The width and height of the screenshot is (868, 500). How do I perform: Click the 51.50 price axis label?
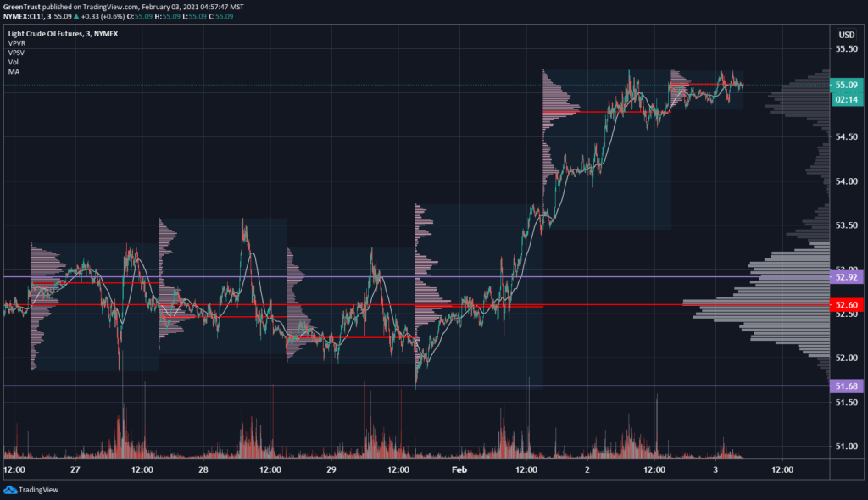click(847, 402)
